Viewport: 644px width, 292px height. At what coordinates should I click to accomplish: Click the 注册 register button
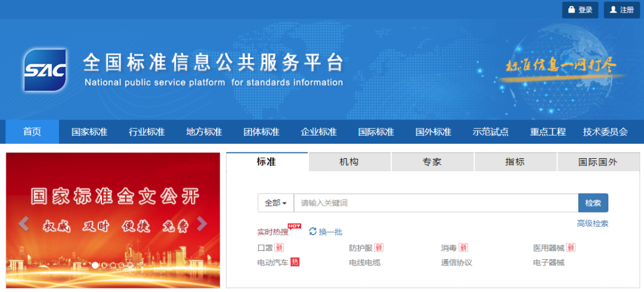pos(622,10)
